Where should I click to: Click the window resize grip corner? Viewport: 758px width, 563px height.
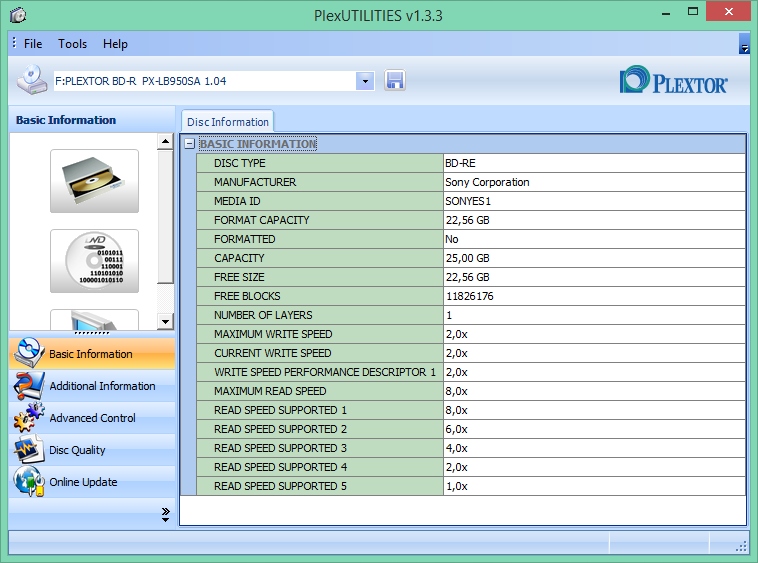[x=741, y=547]
